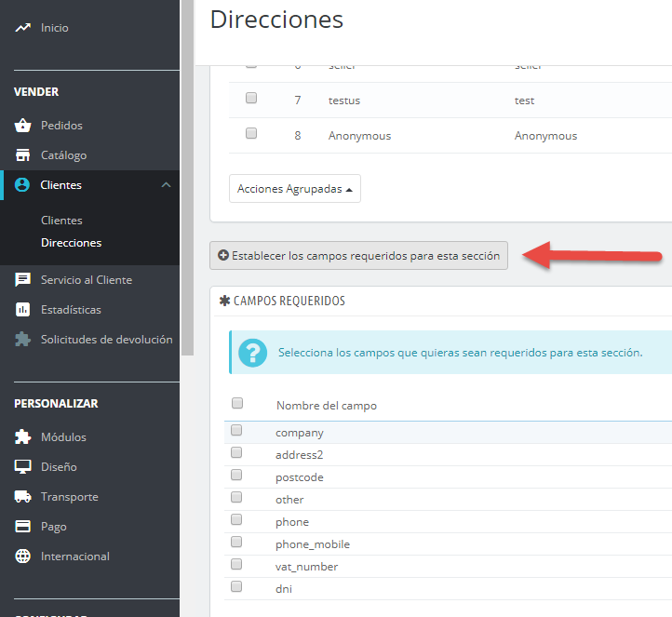The width and height of the screenshot is (672, 617).
Task: Click the Internacional globe icon
Action: point(22,557)
